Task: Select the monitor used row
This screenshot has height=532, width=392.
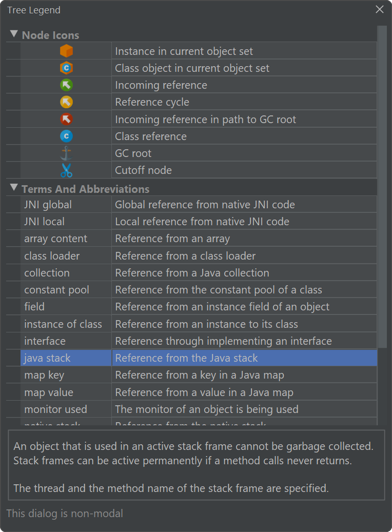Action: coord(55,409)
